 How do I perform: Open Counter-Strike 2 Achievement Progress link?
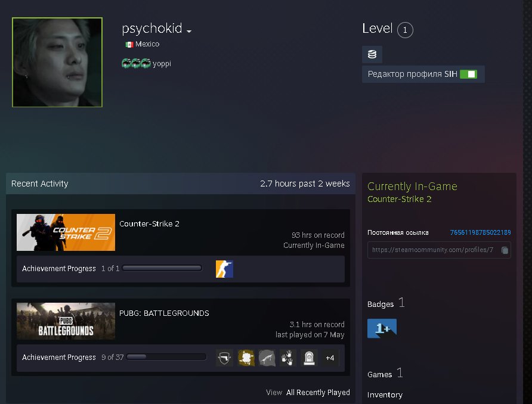[59, 268]
